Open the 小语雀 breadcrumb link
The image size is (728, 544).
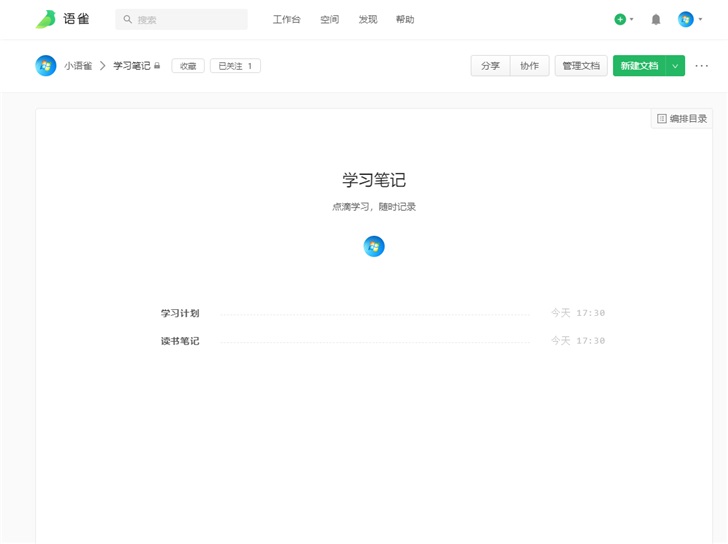(78, 66)
